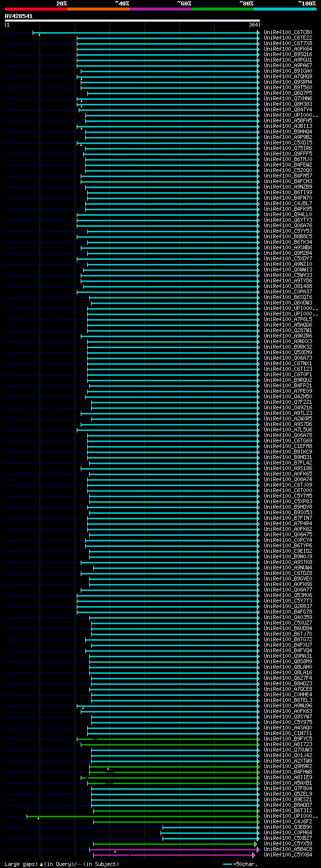The height and width of the screenshot is (868, 321).
Task: Click hit label UniRef100_C6TNX1
Action: pyautogui.click(x=288, y=364)
